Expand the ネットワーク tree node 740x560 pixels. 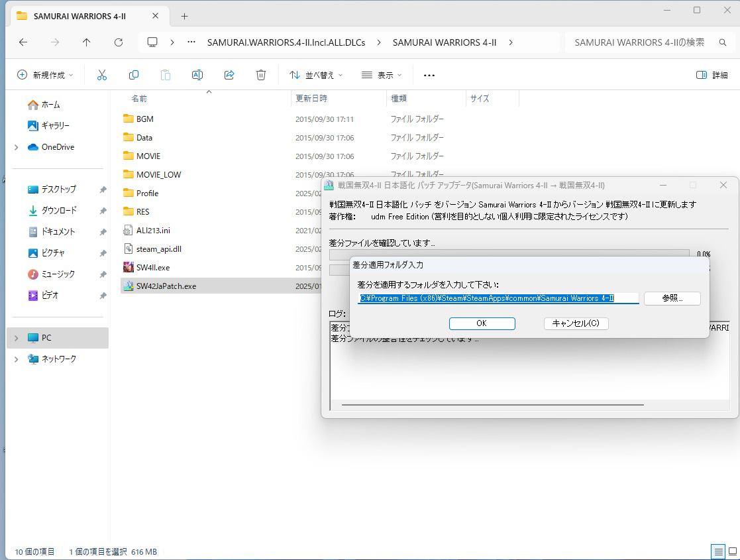[x=17, y=359]
